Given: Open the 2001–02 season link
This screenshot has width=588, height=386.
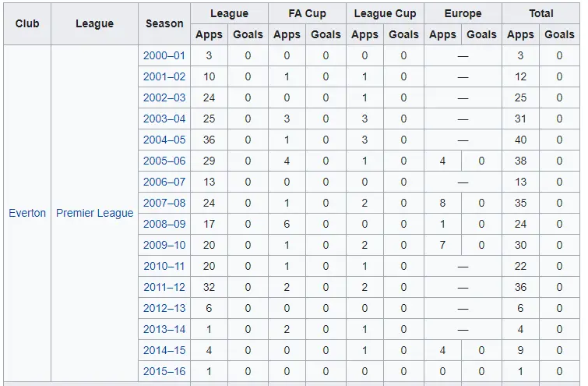Looking at the screenshot, I should click(x=164, y=77).
